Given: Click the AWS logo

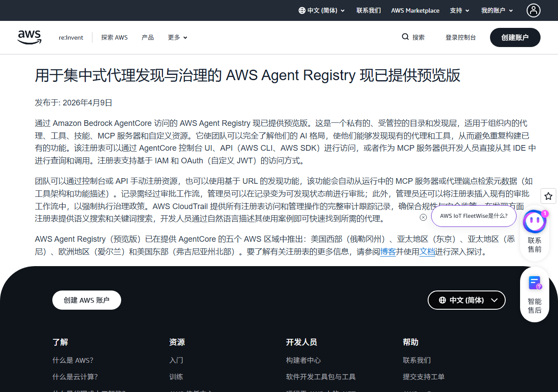Looking at the screenshot, I should pyautogui.click(x=30, y=37).
